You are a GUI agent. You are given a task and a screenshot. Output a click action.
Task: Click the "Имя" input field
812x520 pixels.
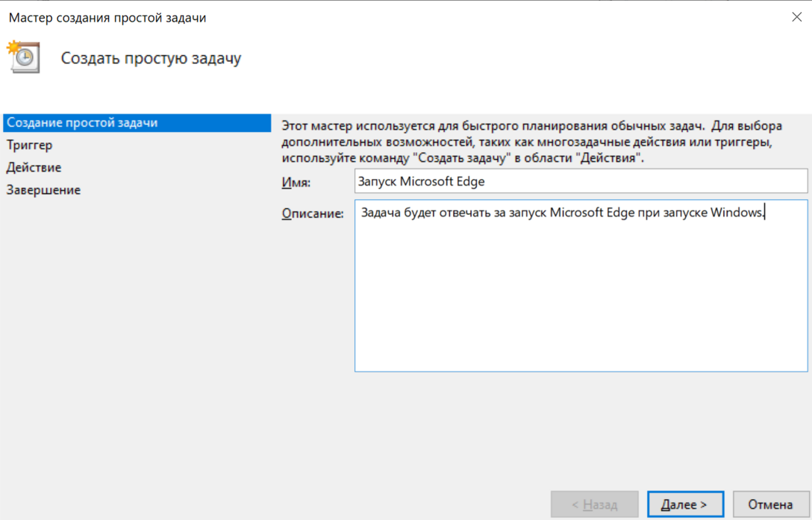coord(581,181)
